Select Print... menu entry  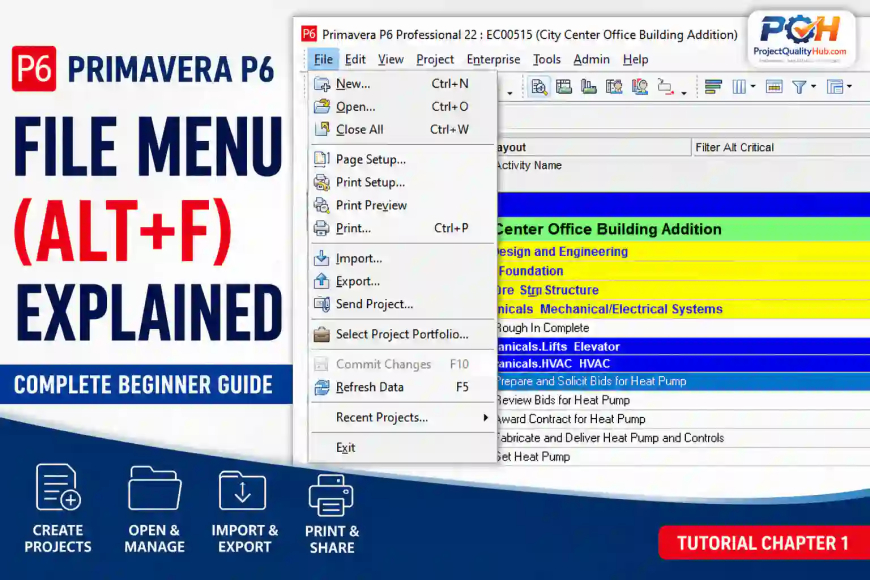click(x=402, y=228)
